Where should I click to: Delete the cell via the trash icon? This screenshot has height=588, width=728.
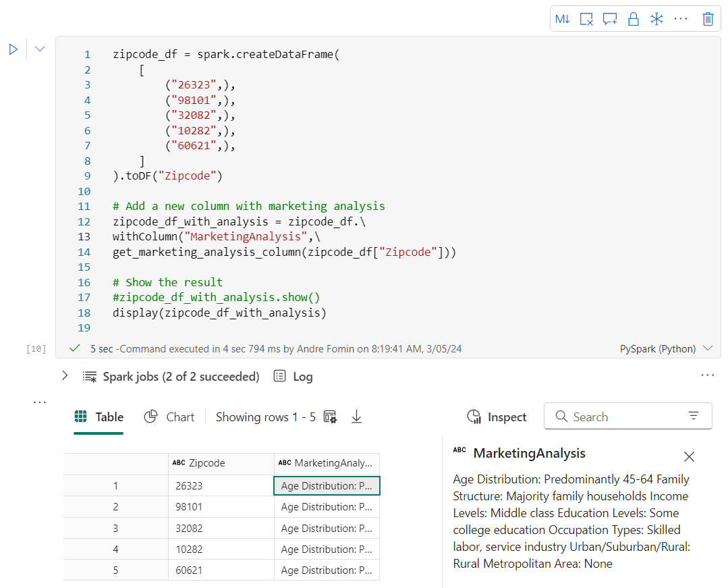tap(707, 19)
